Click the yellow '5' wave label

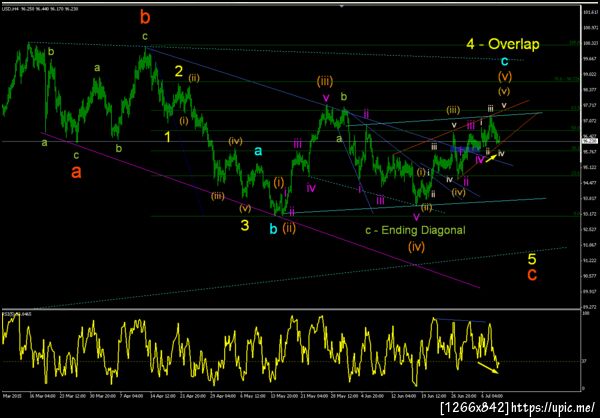(532, 259)
